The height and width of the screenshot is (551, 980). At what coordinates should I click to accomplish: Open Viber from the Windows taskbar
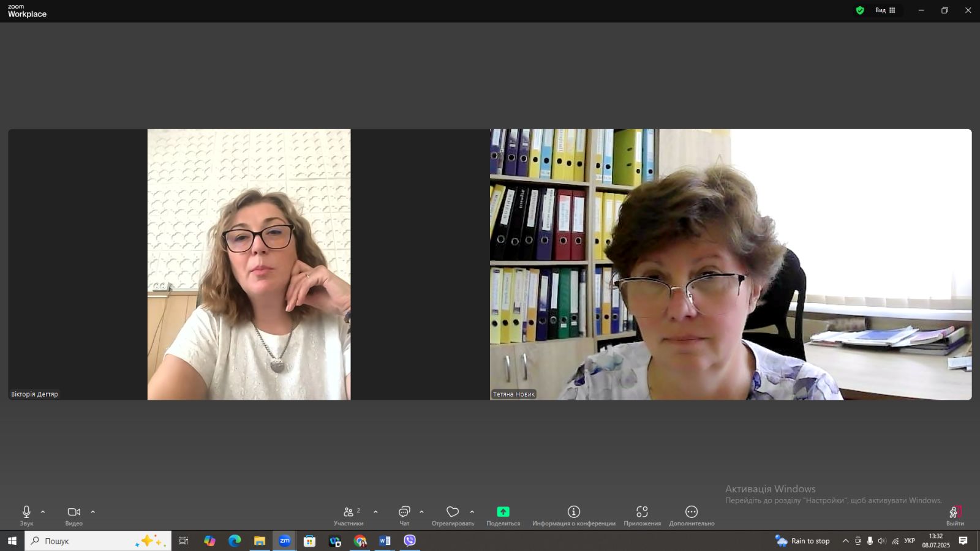(x=410, y=541)
